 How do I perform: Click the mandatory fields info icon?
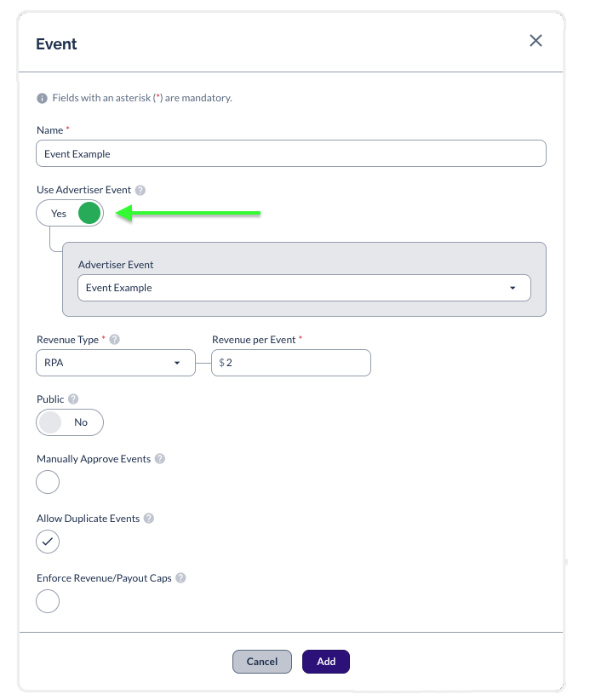pos(43,97)
